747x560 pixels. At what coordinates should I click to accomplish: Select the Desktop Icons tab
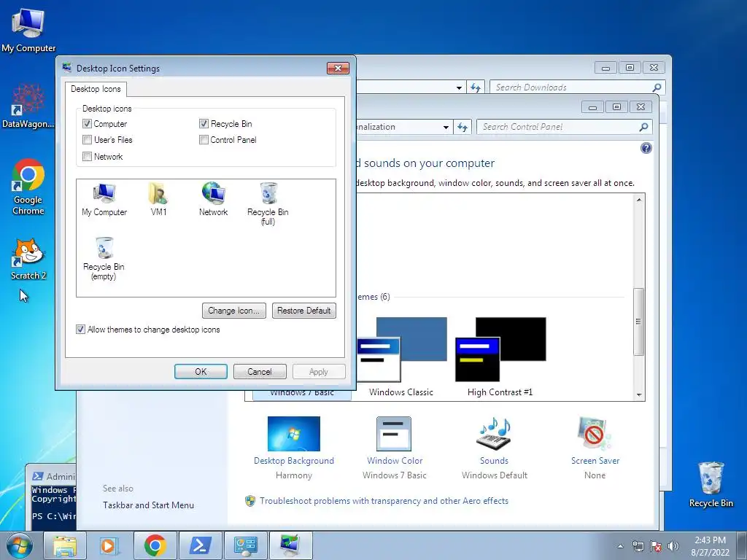96,89
